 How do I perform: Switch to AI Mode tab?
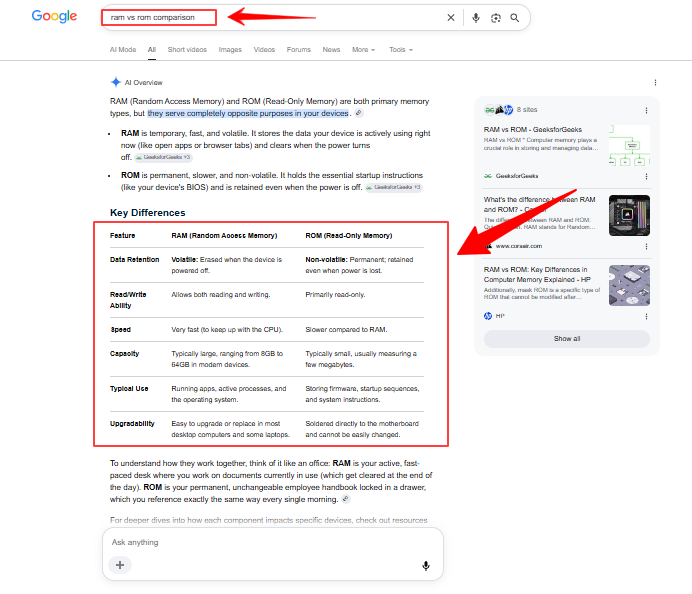point(123,50)
